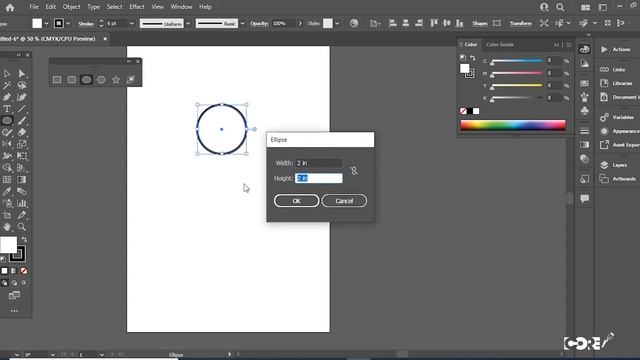Select the Free Transform tool
Image resolution: width=640 pixels, height=360 pixels.
22,156
